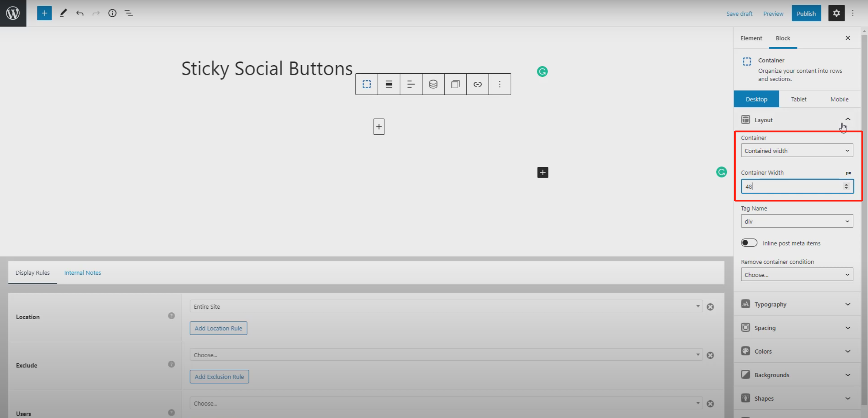Switch to the Internal Notes tab
The height and width of the screenshot is (418, 868).
(82, 272)
